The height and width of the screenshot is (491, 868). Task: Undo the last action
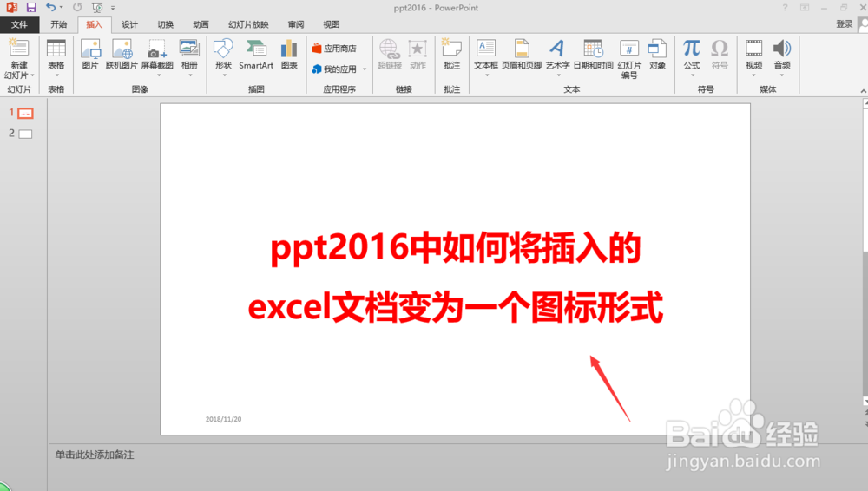pyautogui.click(x=50, y=7)
